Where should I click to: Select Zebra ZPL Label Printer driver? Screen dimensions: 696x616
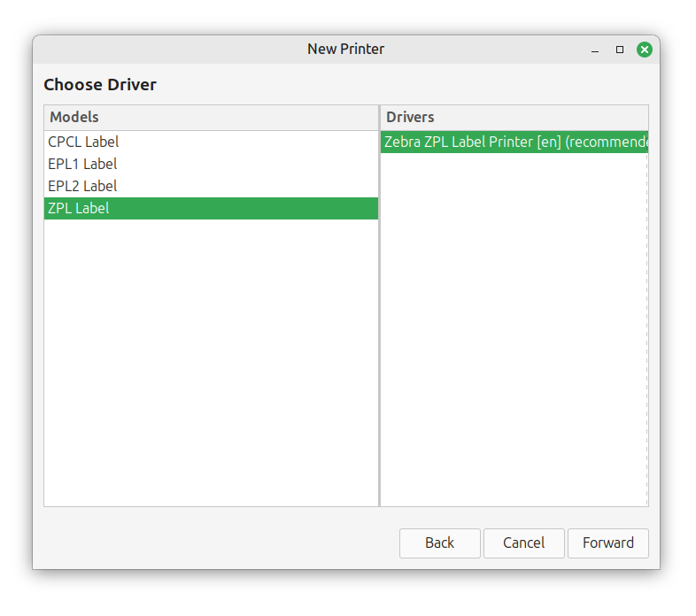514,142
